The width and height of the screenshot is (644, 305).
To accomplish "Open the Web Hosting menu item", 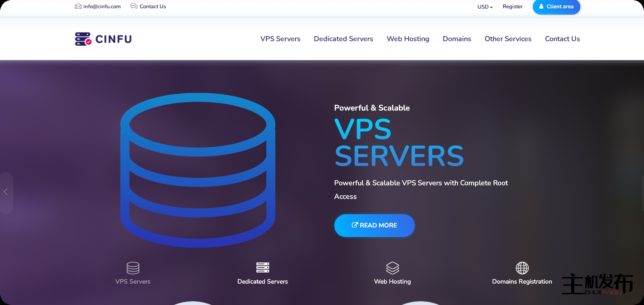I will (x=408, y=39).
